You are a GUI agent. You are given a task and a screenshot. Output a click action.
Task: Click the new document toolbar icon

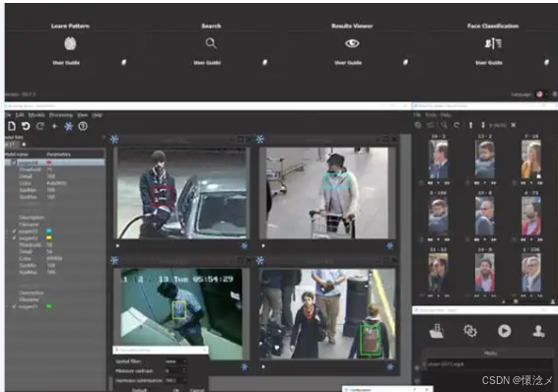click(12, 126)
